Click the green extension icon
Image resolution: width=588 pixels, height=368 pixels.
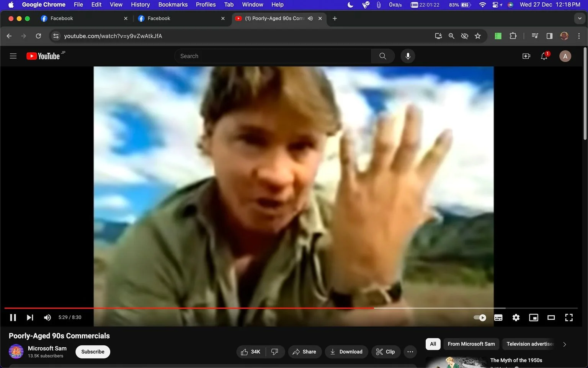tap(498, 36)
